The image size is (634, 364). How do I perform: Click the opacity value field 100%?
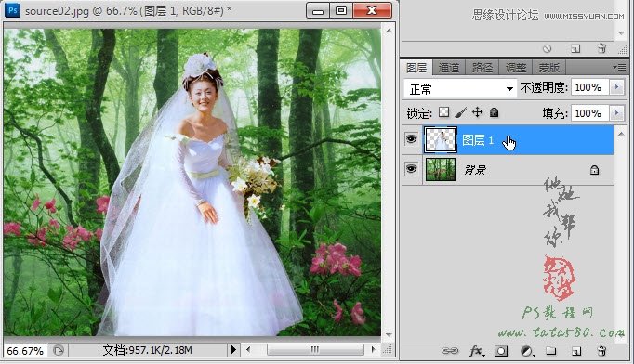pos(589,87)
